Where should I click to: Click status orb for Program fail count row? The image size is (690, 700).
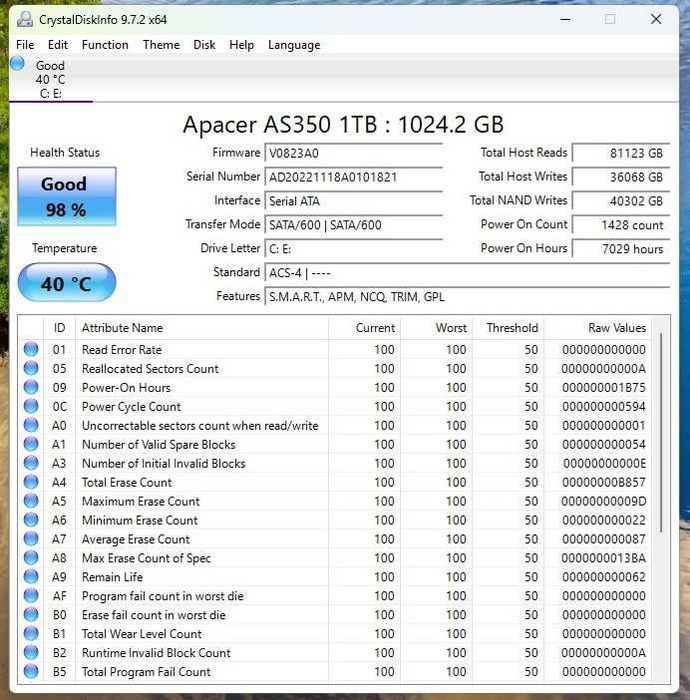(x=31, y=596)
